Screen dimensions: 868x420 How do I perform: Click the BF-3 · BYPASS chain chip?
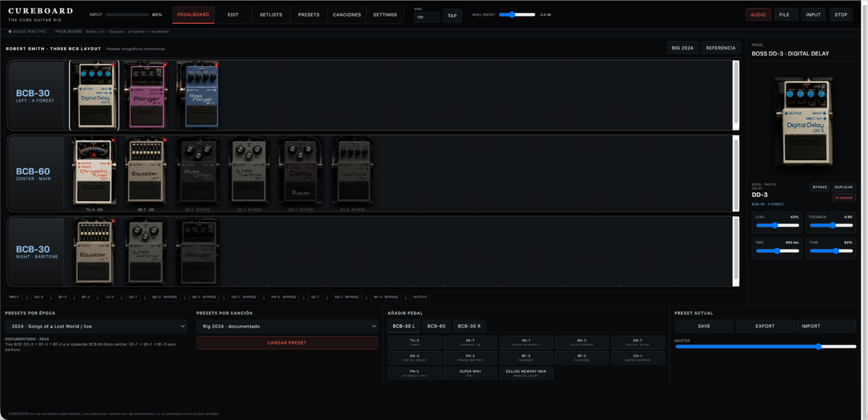click(x=386, y=297)
